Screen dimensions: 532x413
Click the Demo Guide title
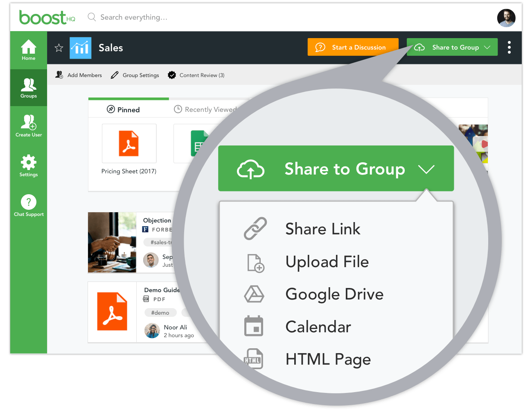[x=162, y=290]
